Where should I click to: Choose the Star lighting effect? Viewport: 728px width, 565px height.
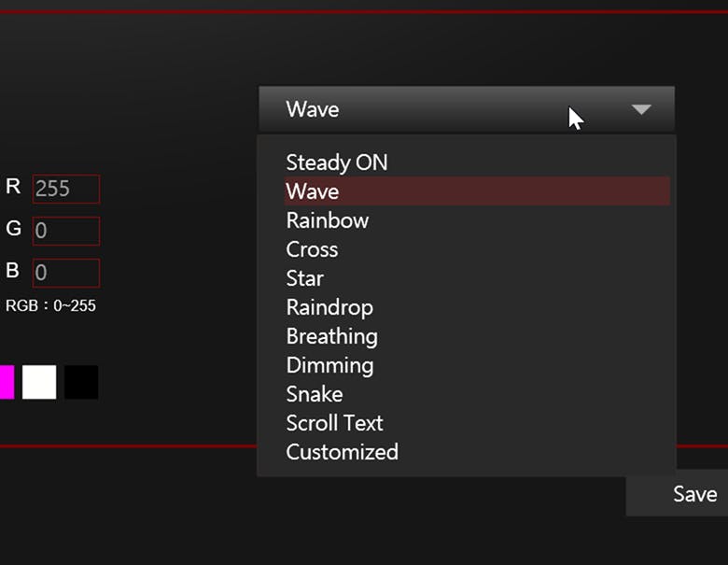pyautogui.click(x=477, y=278)
